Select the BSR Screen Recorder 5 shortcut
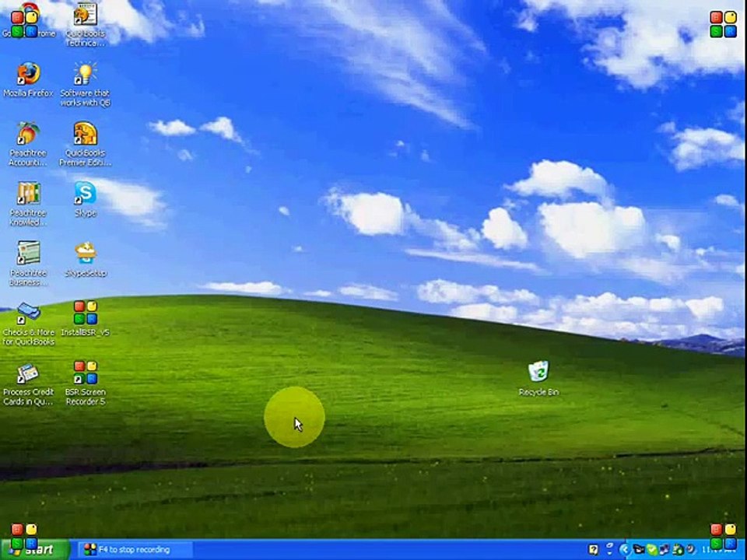 pos(86,385)
